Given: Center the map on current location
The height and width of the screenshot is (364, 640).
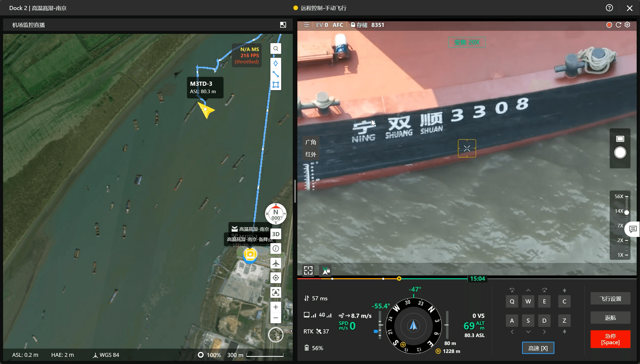Looking at the screenshot, I should (276, 278).
